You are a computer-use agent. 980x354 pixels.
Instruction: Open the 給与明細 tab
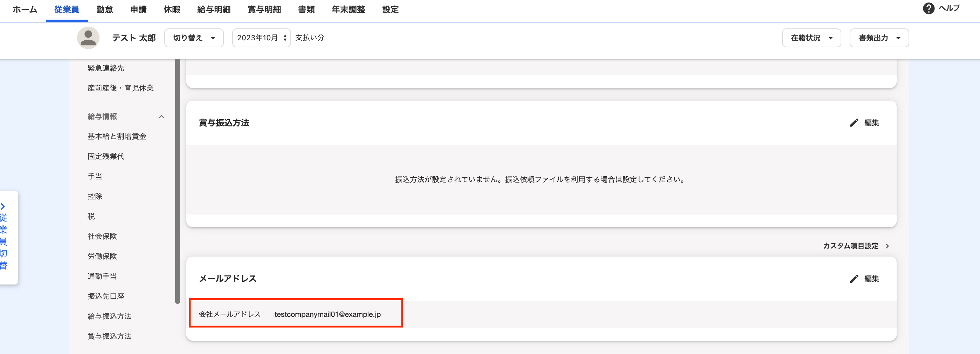[x=214, y=9]
